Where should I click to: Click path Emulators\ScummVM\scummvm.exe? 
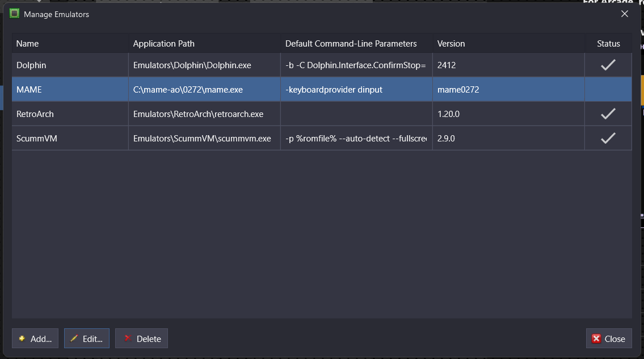201,138
